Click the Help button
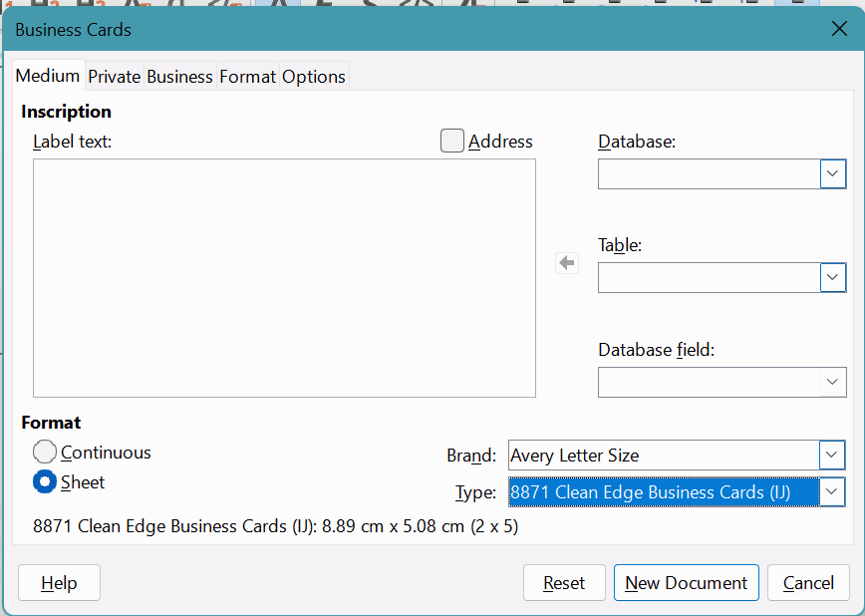The width and height of the screenshot is (865, 616). point(59,582)
